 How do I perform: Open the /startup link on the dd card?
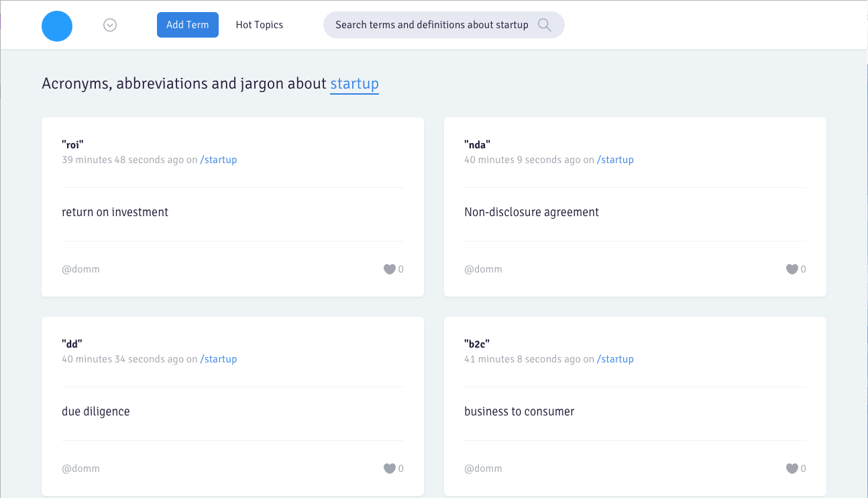click(219, 359)
